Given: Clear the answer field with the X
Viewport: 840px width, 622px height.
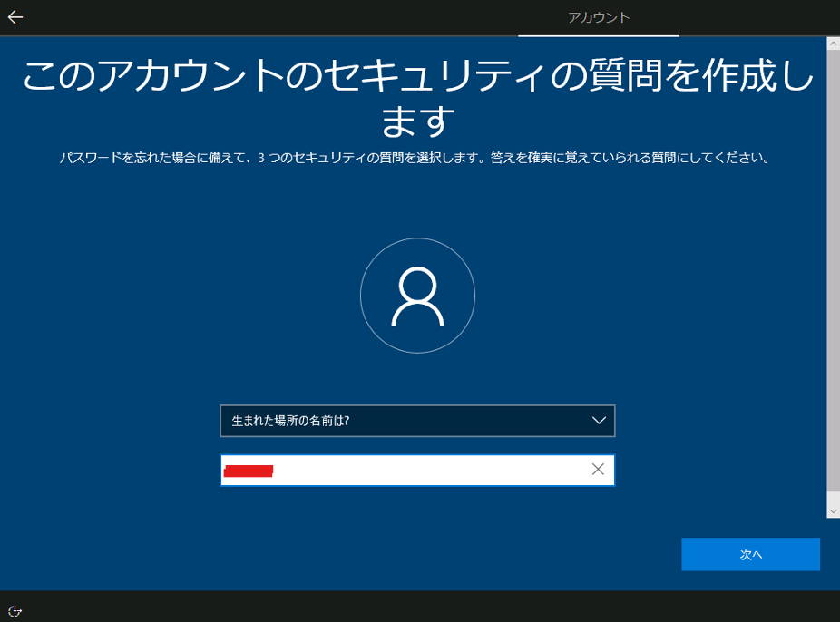Looking at the screenshot, I should coord(598,470).
